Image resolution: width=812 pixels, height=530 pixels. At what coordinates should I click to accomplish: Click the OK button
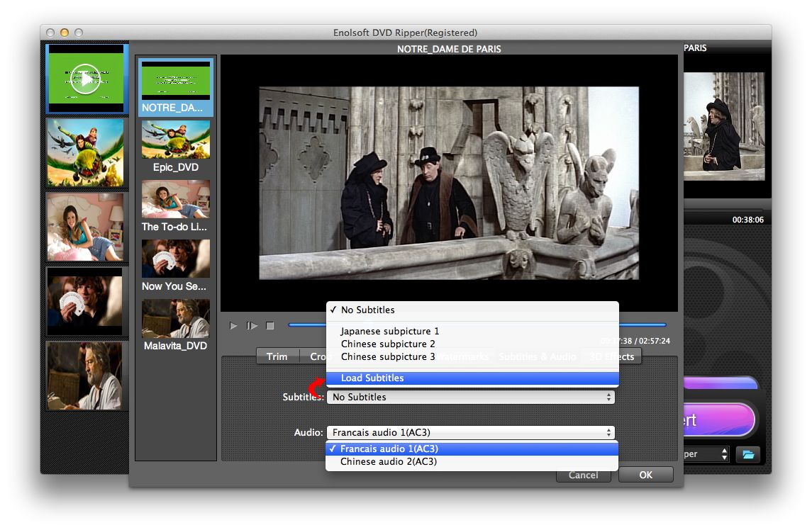coord(646,475)
